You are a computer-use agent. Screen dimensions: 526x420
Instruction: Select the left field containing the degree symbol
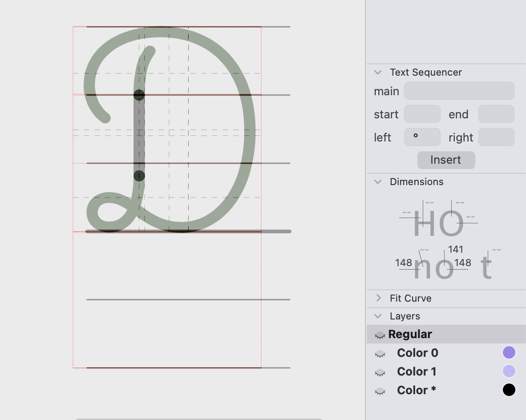(422, 137)
